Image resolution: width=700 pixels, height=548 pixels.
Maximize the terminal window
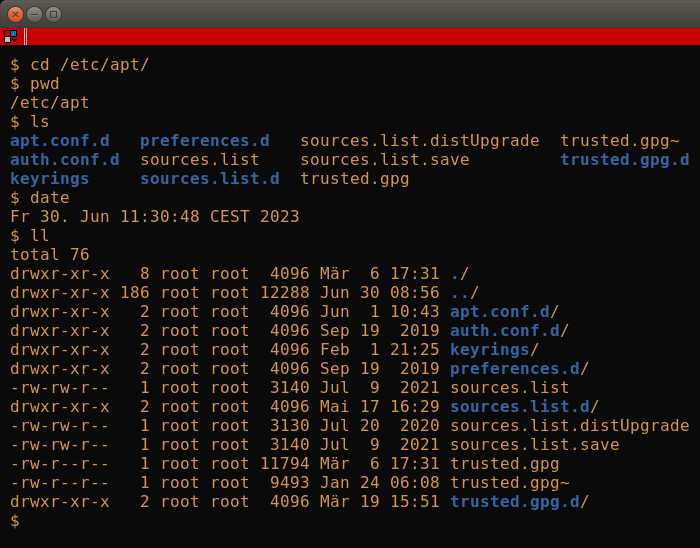tap(54, 14)
